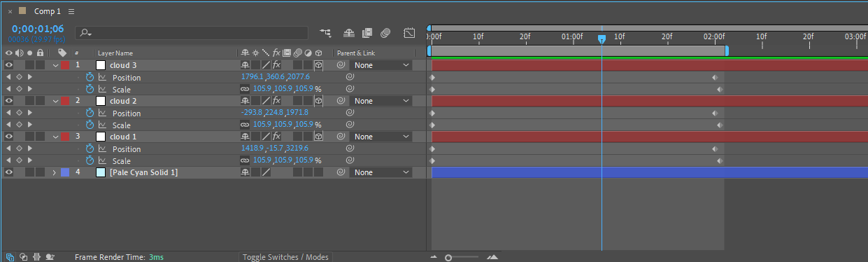Enable the Motion Blur switch icon
The image size is (868, 262).
point(385,33)
